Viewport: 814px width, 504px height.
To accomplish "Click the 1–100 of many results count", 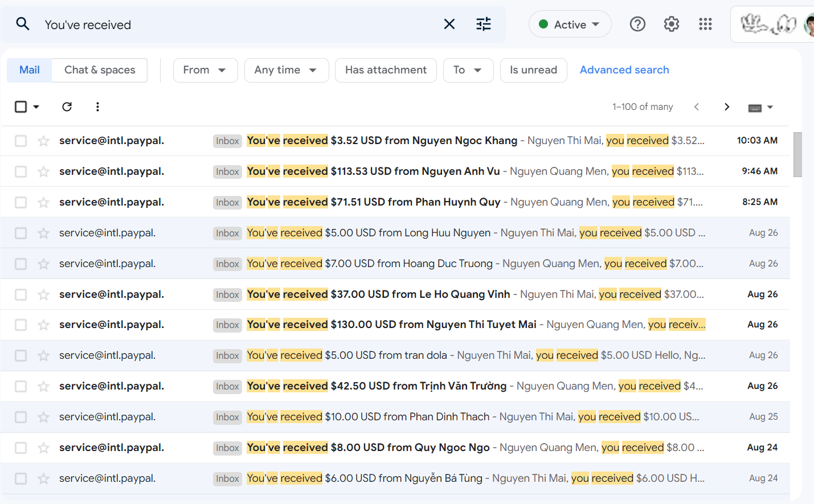I will click(643, 106).
